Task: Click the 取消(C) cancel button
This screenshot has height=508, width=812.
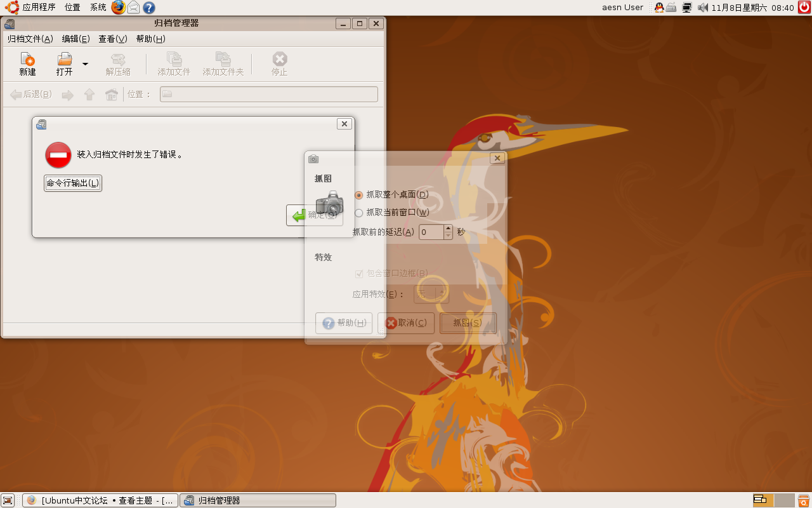Action: tap(407, 323)
